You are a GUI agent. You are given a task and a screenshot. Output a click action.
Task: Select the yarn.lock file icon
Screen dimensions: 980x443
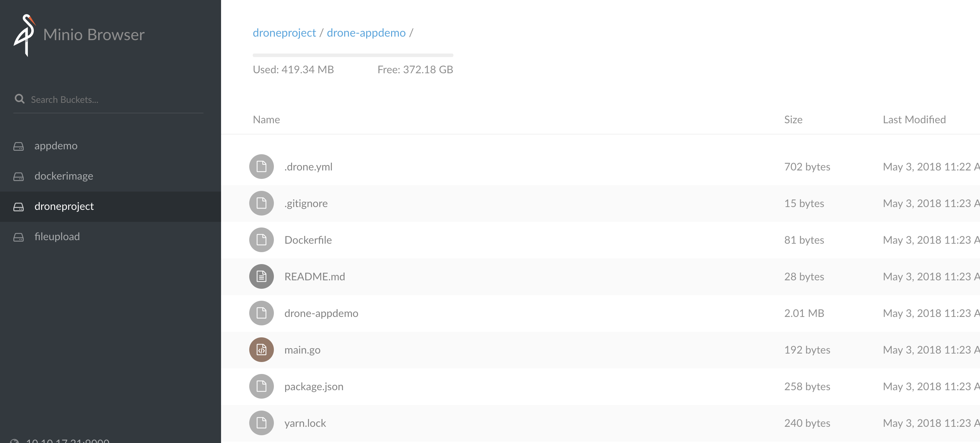(261, 423)
